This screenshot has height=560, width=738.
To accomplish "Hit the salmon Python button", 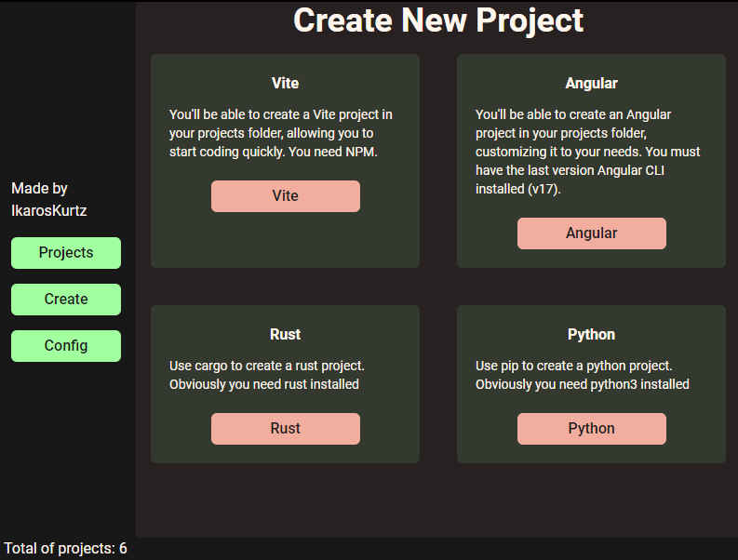I will click(x=591, y=429).
